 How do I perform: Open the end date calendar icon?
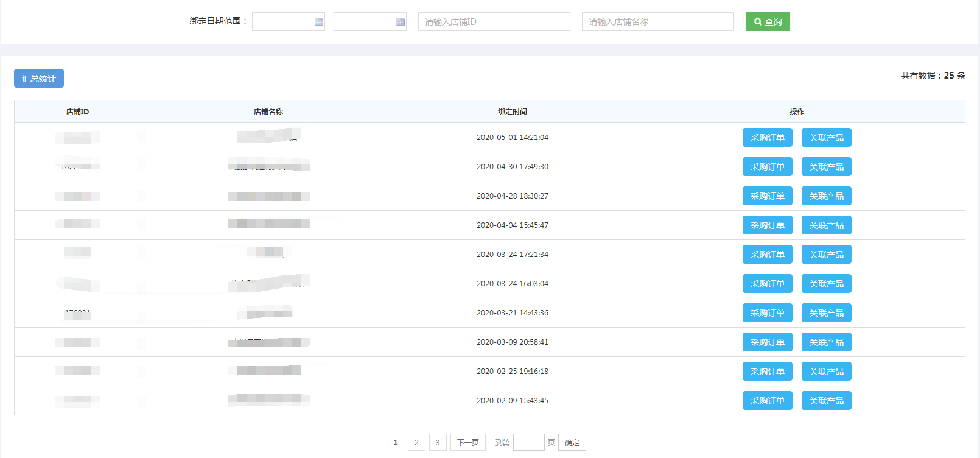[x=401, y=22]
